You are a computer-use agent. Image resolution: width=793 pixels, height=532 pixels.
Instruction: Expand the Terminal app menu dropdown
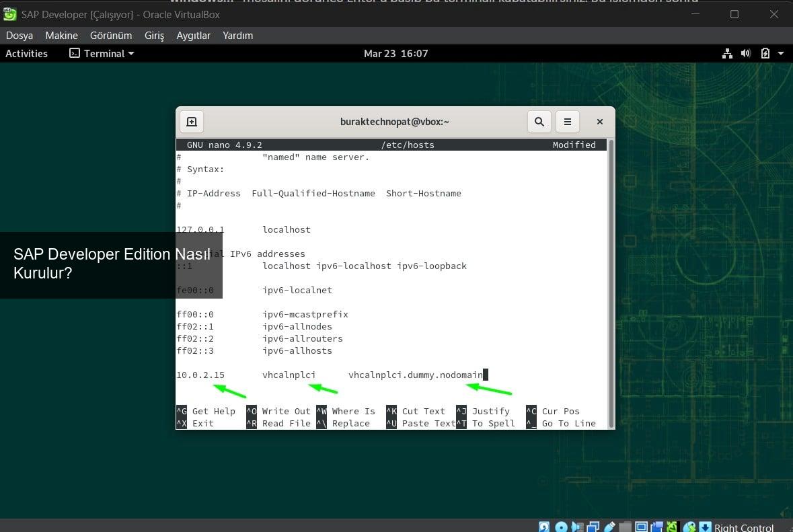tap(102, 54)
